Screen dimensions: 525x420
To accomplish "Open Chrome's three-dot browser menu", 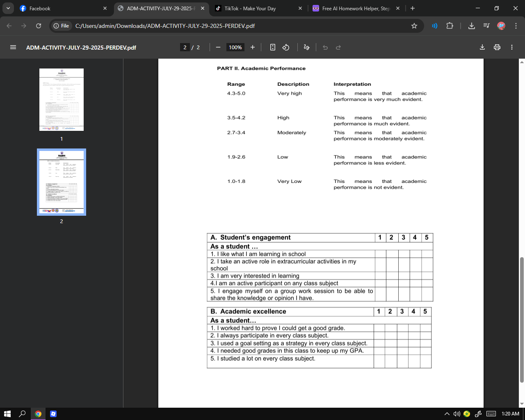I will point(516,25).
